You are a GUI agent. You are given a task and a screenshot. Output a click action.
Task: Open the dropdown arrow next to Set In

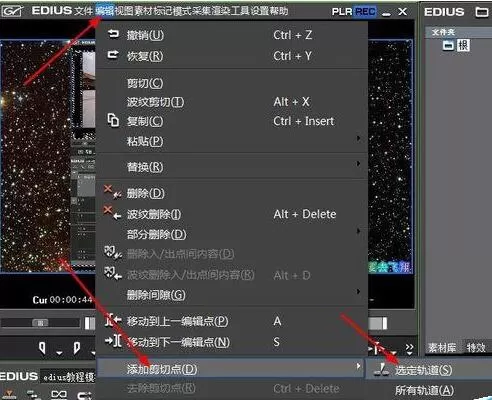(59, 352)
